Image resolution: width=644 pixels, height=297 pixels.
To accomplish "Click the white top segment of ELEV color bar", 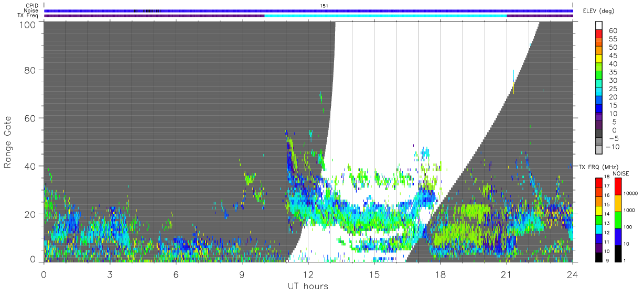I will pos(599,25).
